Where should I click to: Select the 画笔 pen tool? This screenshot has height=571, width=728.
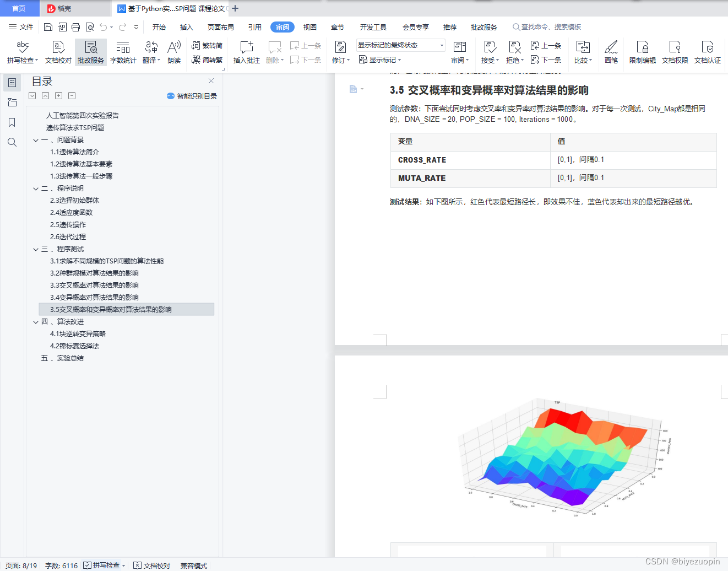click(611, 52)
